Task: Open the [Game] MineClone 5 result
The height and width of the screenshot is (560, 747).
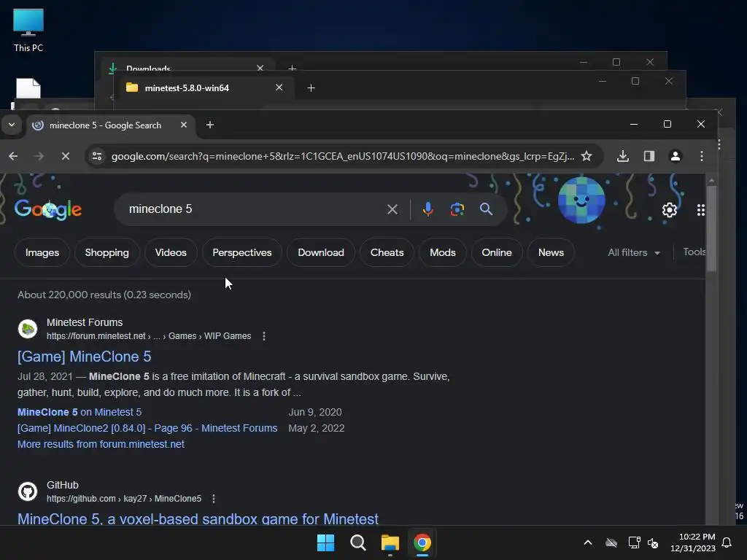Action: [85, 357]
